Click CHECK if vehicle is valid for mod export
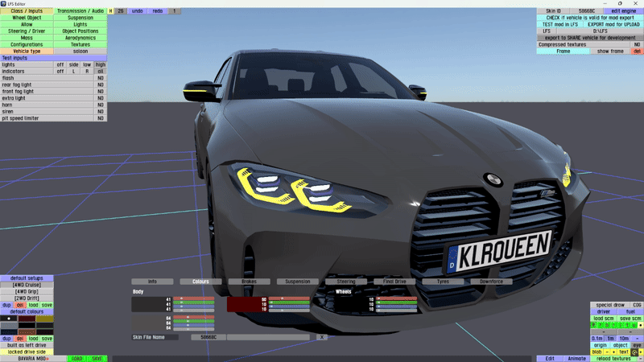This screenshot has width=644, height=362. coord(590,18)
